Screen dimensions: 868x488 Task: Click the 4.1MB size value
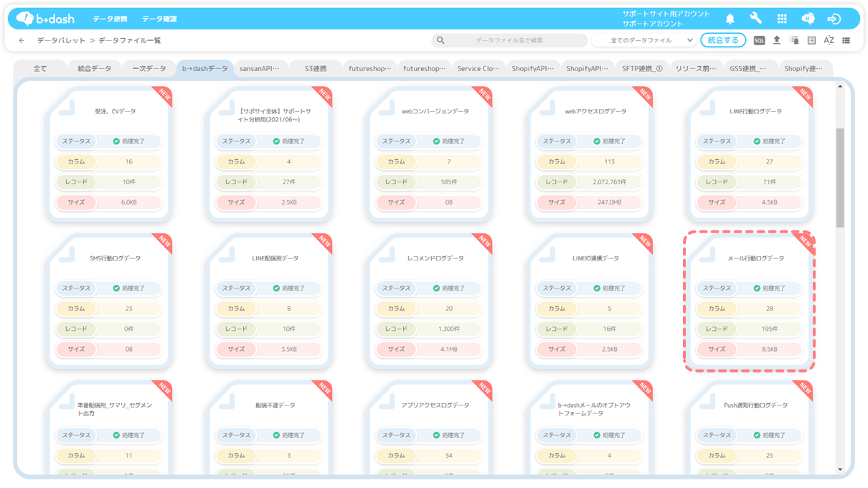[x=449, y=349]
